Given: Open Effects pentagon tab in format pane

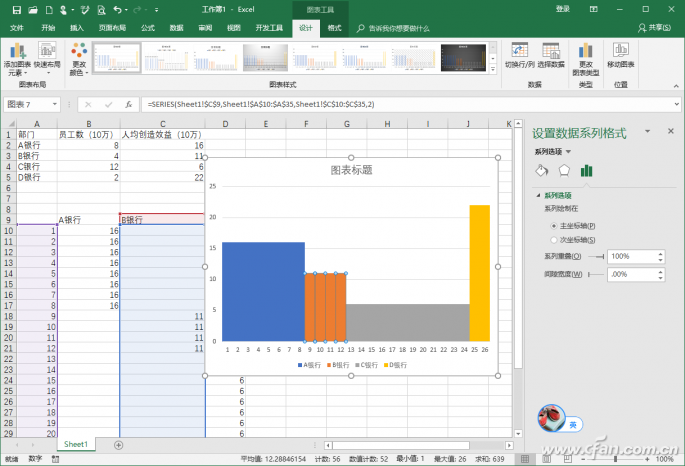Looking at the screenshot, I should click(564, 170).
